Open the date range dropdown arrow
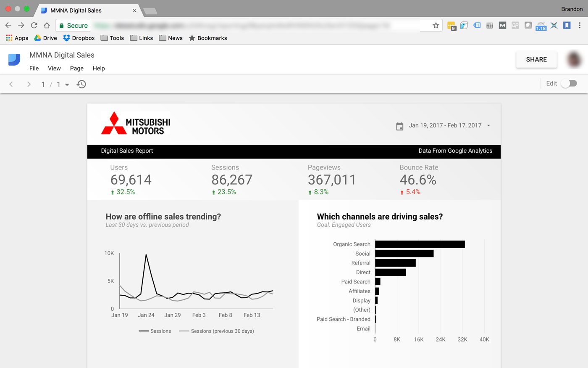 coord(488,125)
